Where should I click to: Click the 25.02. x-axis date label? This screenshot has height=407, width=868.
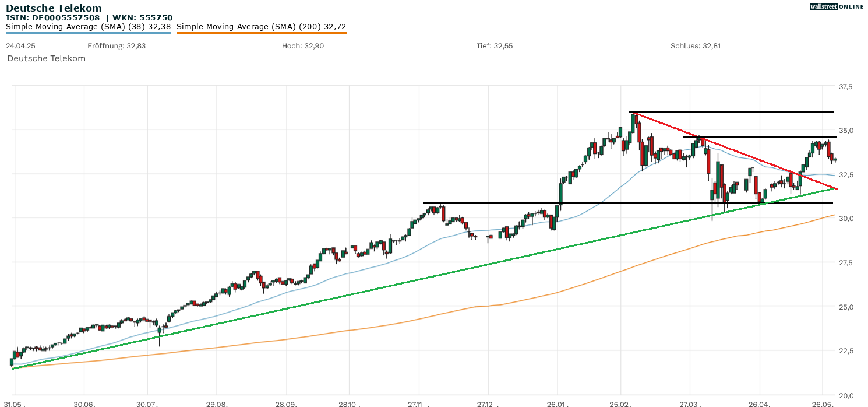(621, 403)
